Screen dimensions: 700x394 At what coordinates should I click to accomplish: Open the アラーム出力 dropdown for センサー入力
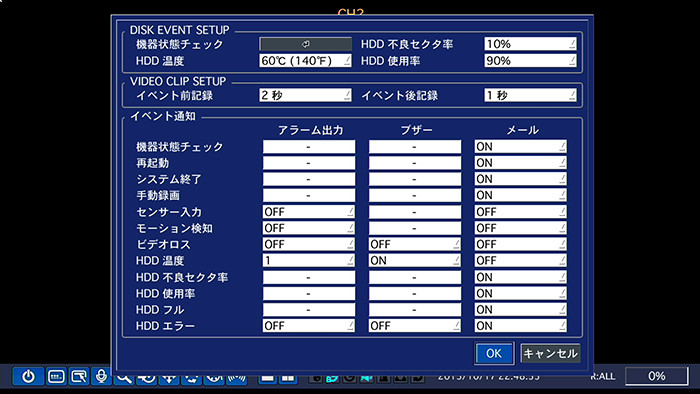click(x=309, y=212)
